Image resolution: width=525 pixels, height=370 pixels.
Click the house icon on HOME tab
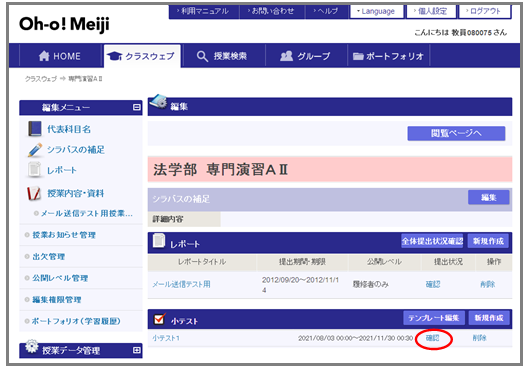tap(44, 56)
